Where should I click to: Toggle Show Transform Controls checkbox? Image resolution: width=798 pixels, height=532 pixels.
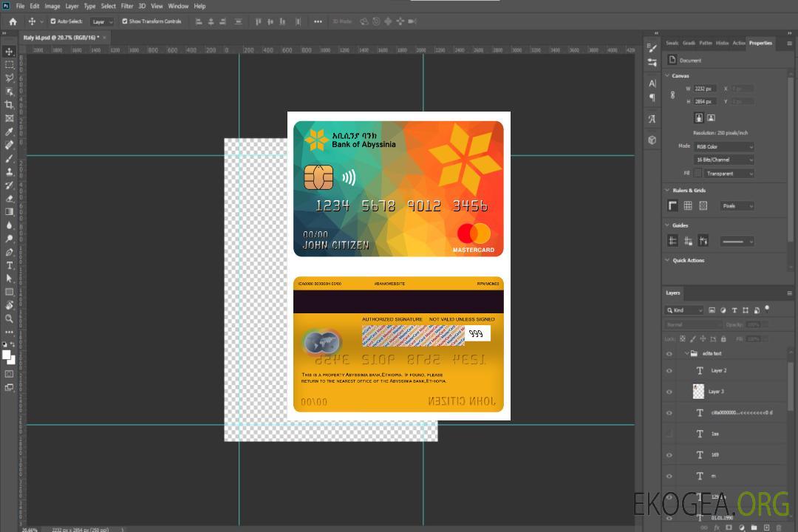coord(125,21)
